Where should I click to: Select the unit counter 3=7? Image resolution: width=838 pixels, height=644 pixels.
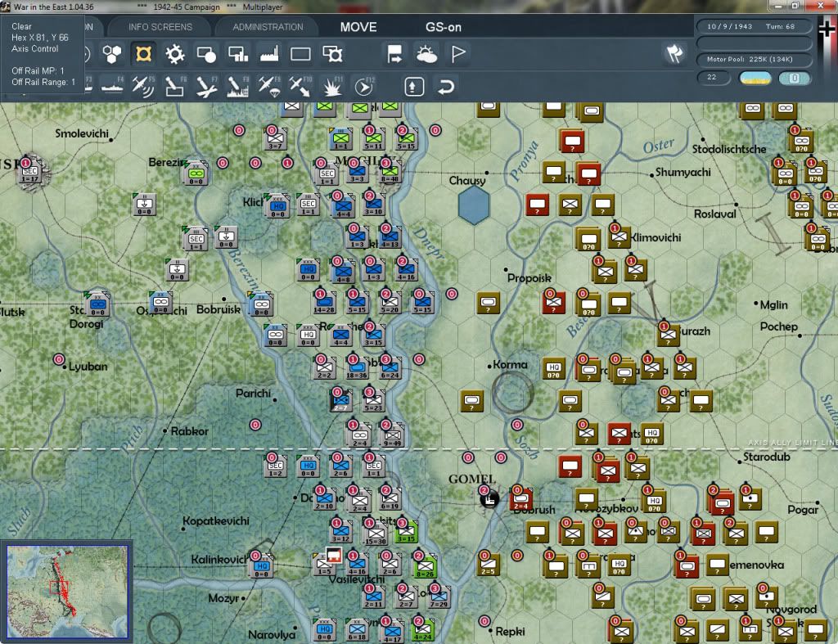click(275, 139)
